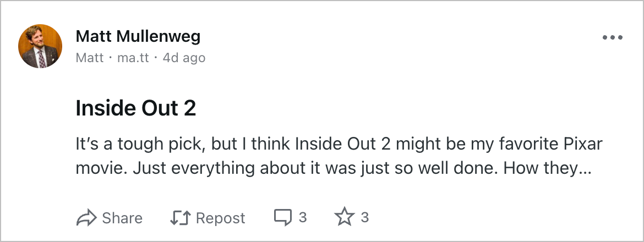
Task: Click the excerpt line starting "It's a tough pick"
Action: (x=339, y=145)
